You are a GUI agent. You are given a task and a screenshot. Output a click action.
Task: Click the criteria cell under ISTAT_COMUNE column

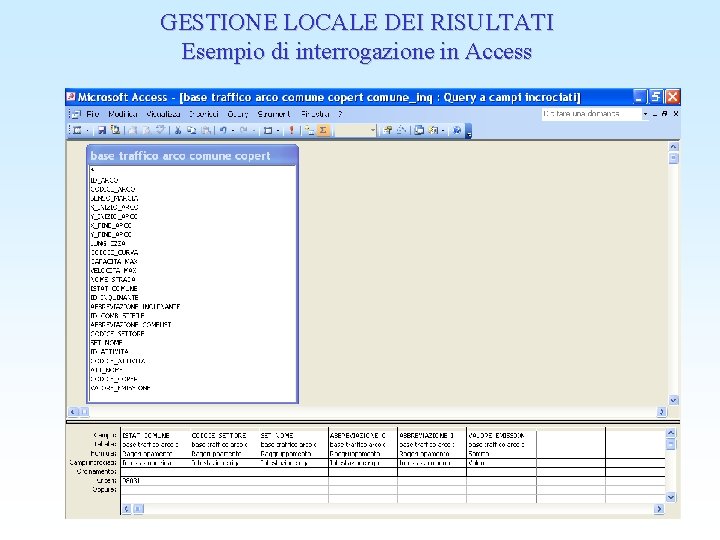coord(155,481)
